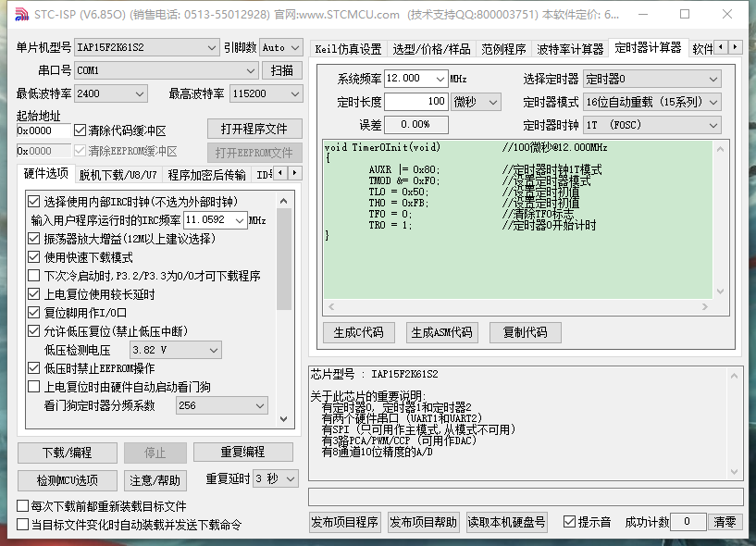Switch to the 范例程序 tab

[503, 49]
